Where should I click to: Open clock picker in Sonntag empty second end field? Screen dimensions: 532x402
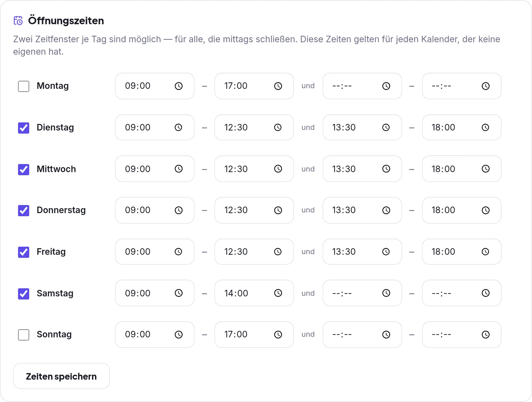486,335
